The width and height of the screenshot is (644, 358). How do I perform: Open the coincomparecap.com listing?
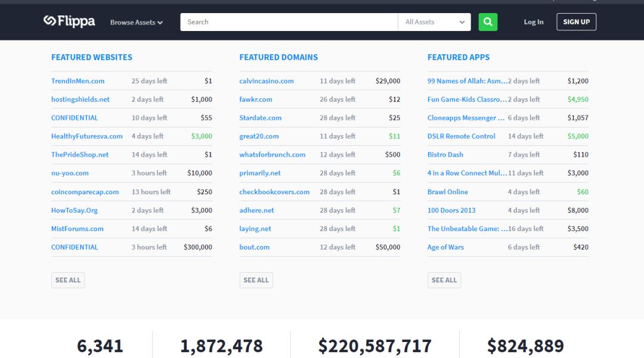coord(85,191)
